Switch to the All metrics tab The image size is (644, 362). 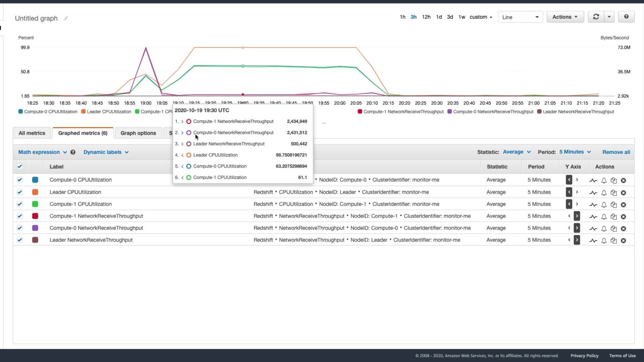pyautogui.click(x=32, y=133)
